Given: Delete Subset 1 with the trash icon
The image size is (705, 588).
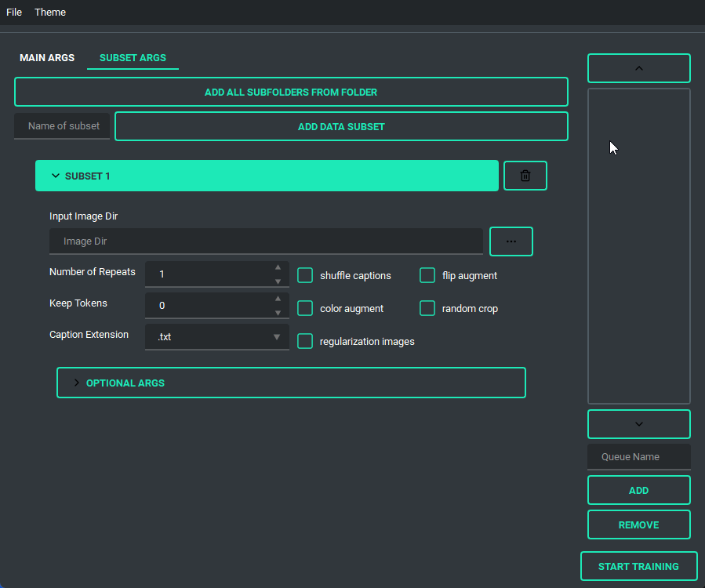Looking at the screenshot, I should [525, 176].
